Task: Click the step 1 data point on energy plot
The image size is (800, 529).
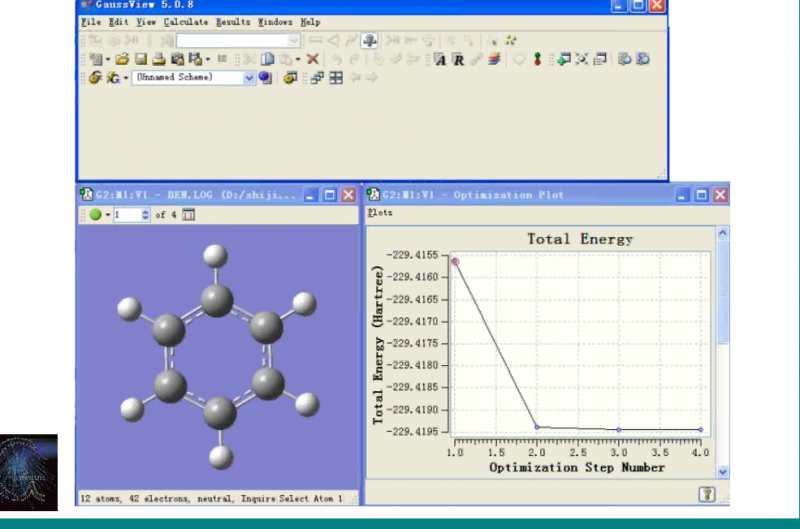Action: (x=455, y=261)
